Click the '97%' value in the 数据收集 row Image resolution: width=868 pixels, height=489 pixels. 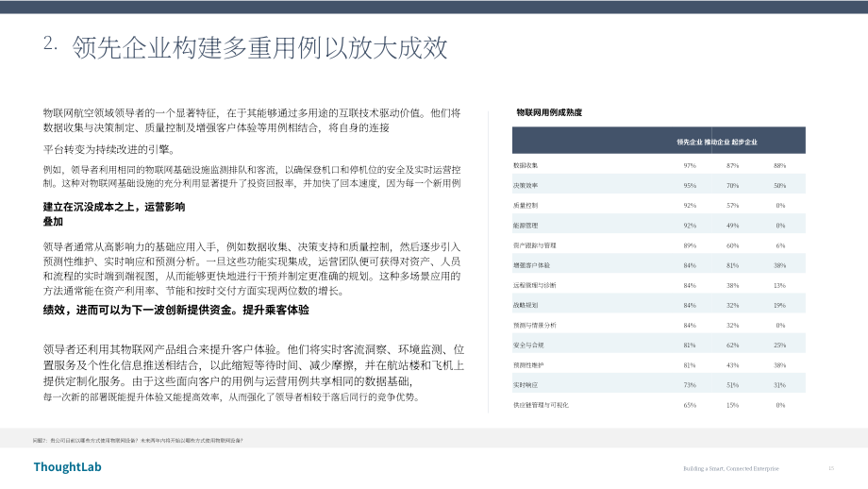pos(690,165)
